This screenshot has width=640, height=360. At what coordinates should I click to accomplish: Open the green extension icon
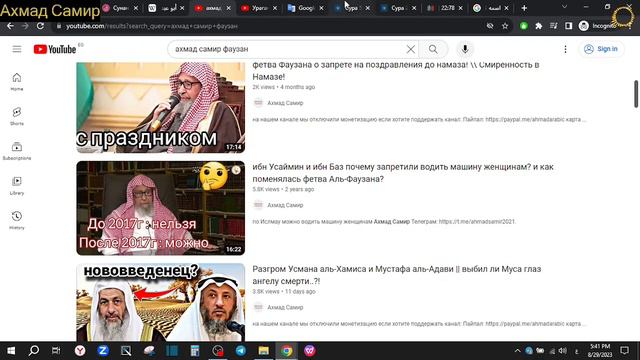pos(524,26)
